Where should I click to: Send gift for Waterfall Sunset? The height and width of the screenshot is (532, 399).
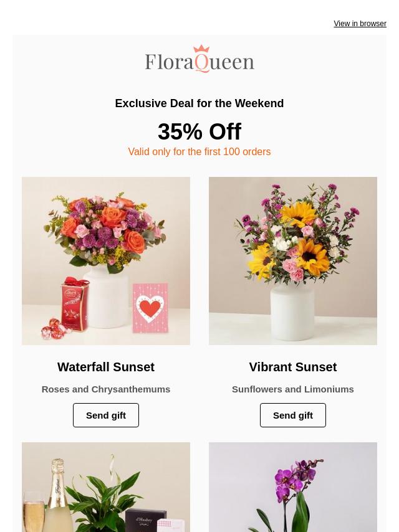[x=106, y=416]
